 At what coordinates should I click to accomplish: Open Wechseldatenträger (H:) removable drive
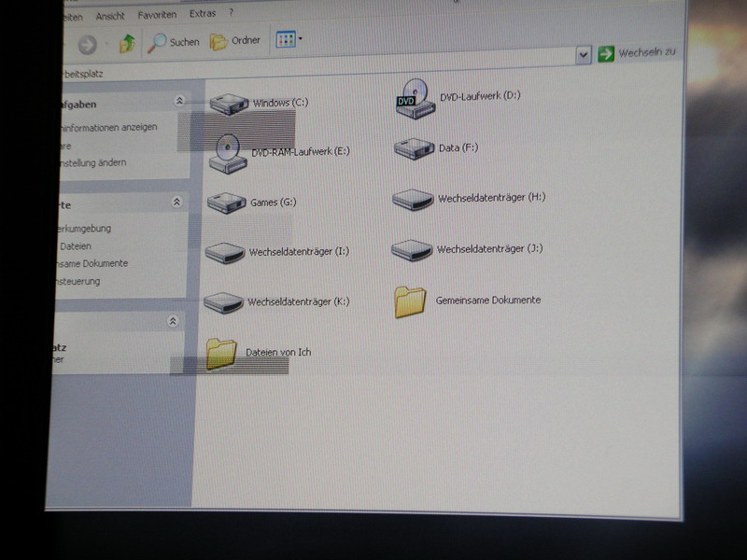click(x=412, y=199)
